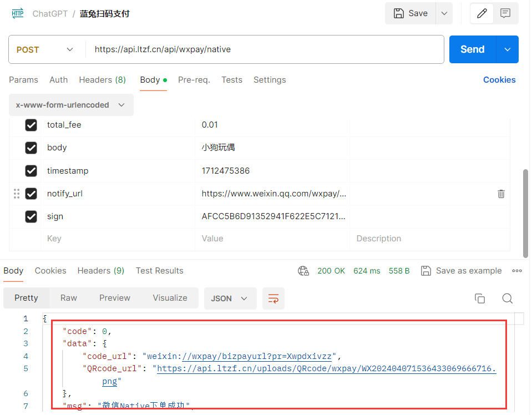The width and height of the screenshot is (532, 415).
Task: Switch to the Auth tab
Action: pos(58,80)
